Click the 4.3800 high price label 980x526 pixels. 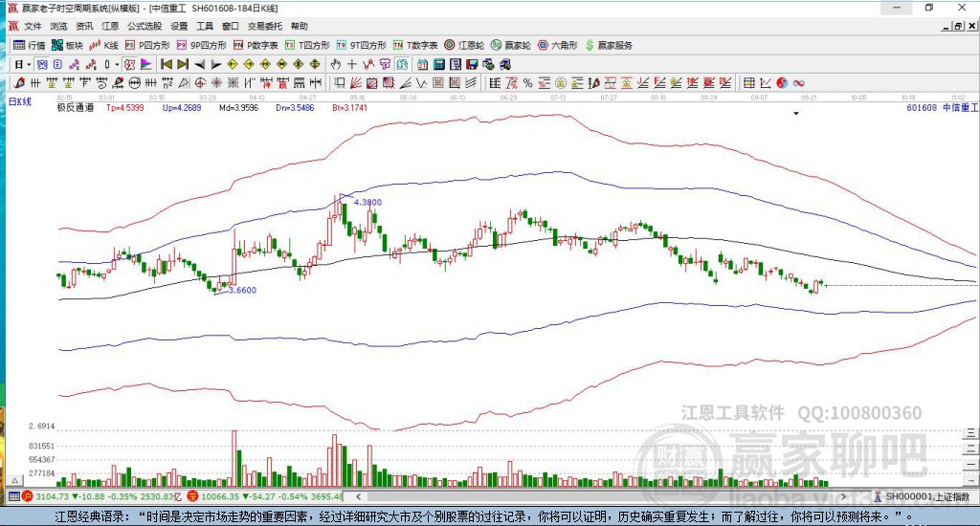[367, 203]
